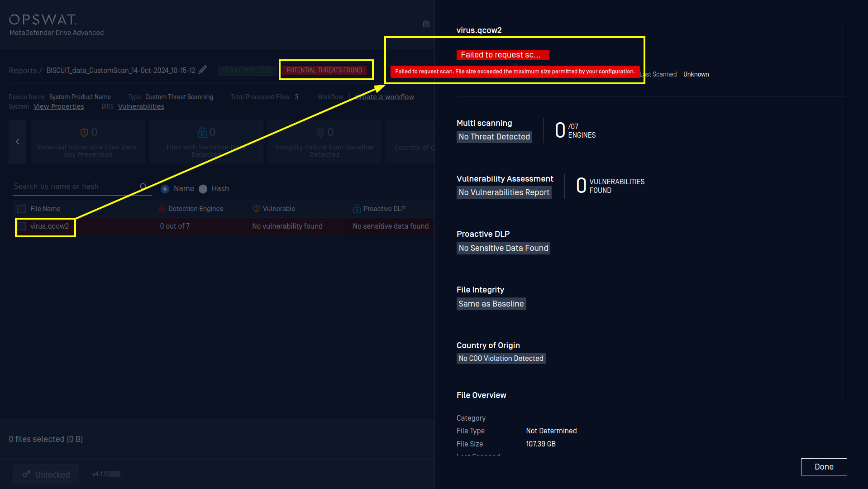Click the '0 files selected' status text
Image resolution: width=868 pixels, height=489 pixels.
pos(46,439)
